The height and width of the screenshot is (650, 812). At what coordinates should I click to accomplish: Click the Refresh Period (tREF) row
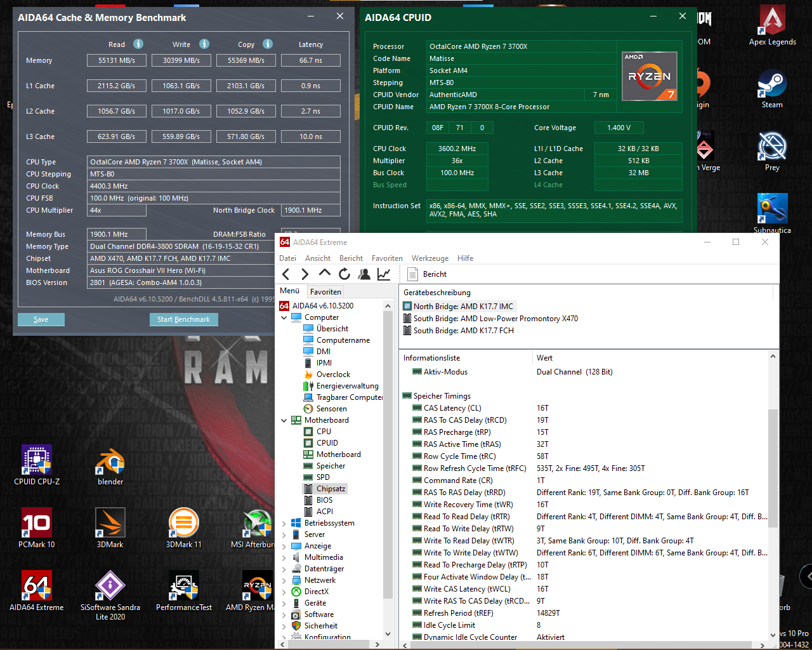click(584, 613)
